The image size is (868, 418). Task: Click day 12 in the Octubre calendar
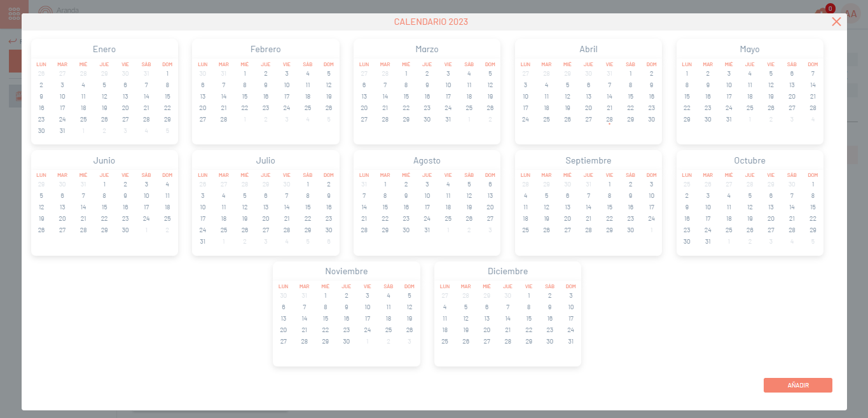click(x=750, y=207)
